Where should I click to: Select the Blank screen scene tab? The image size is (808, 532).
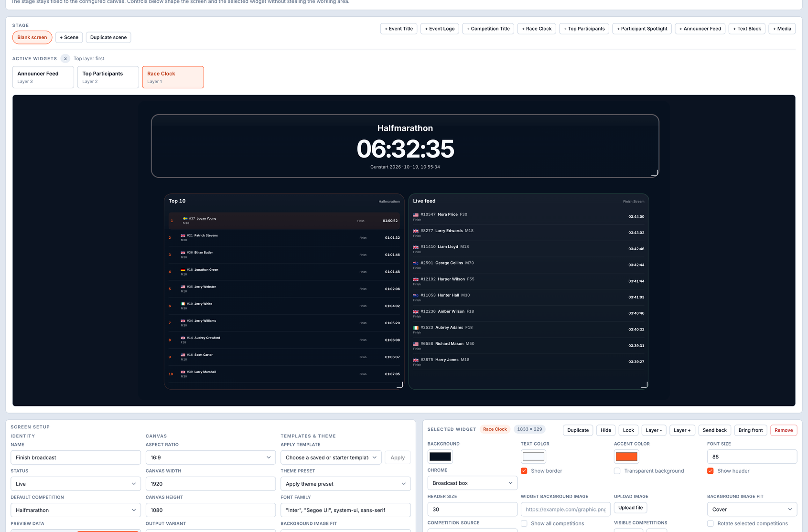[x=32, y=37]
